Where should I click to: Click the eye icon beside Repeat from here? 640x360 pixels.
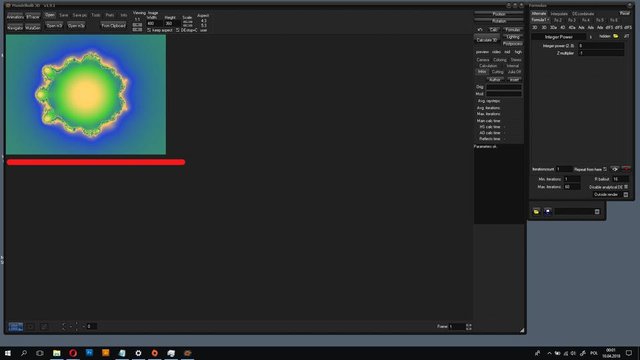(615, 169)
